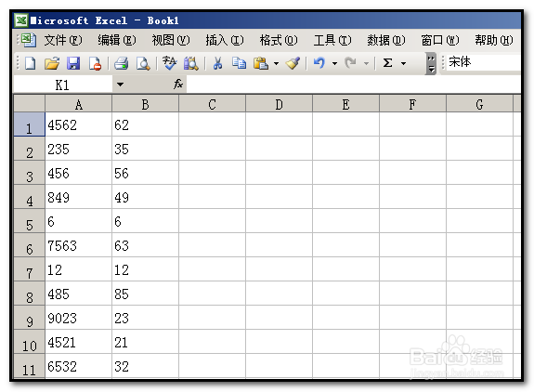
Task: Click the Select All corner button
Action: click(x=30, y=103)
